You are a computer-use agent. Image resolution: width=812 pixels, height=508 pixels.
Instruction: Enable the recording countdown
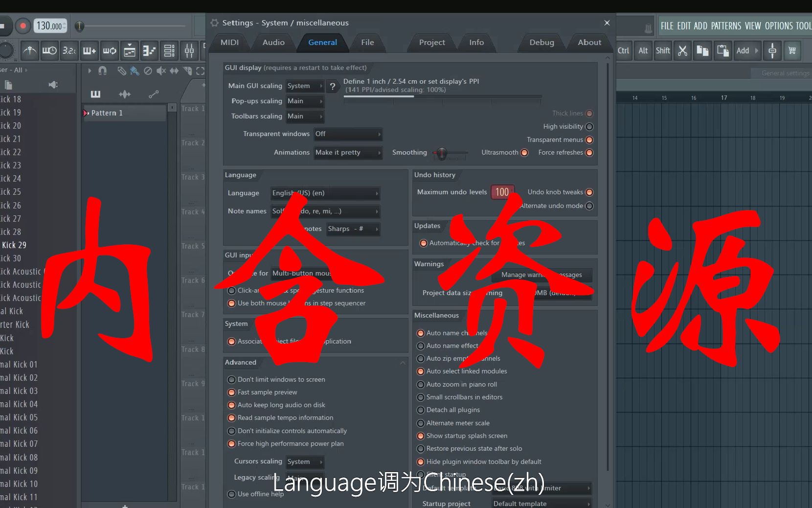point(69,51)
